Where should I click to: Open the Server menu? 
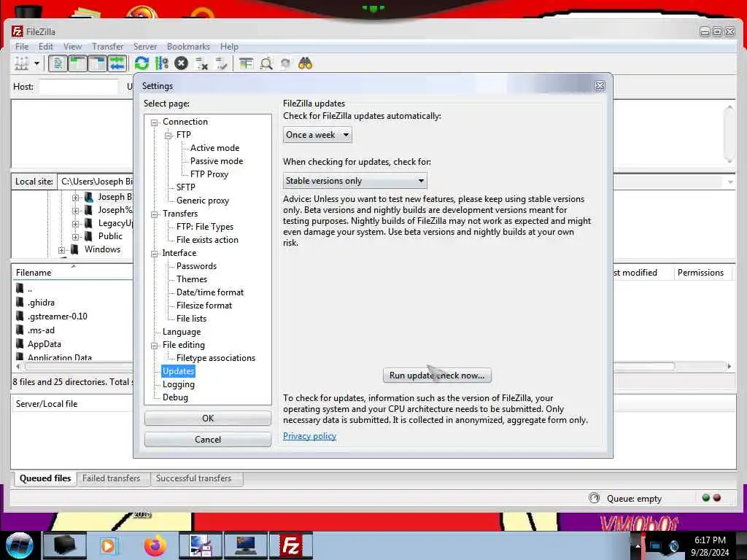click(x=145, y=46)
